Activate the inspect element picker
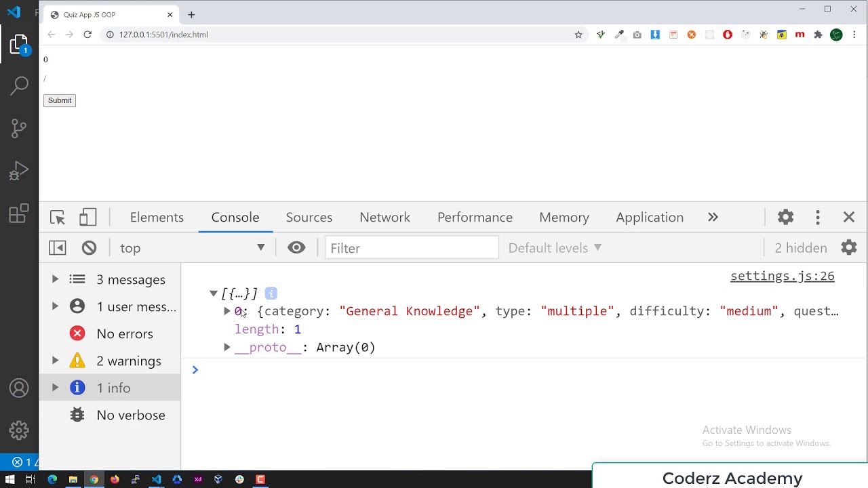This screenshot has width=868, height=488. tap(58, 218)
